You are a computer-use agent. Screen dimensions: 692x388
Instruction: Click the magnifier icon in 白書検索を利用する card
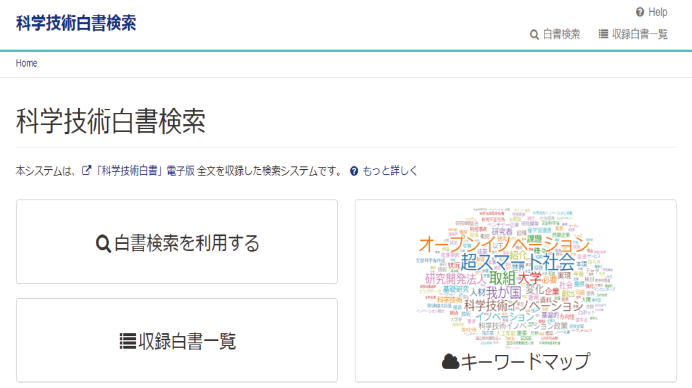(x=103, y=244)
